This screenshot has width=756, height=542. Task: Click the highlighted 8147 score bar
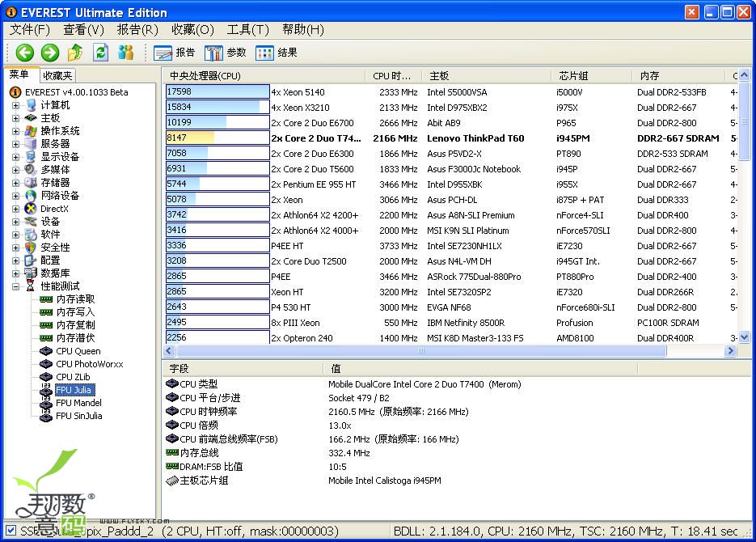click(x=218, y=138)
